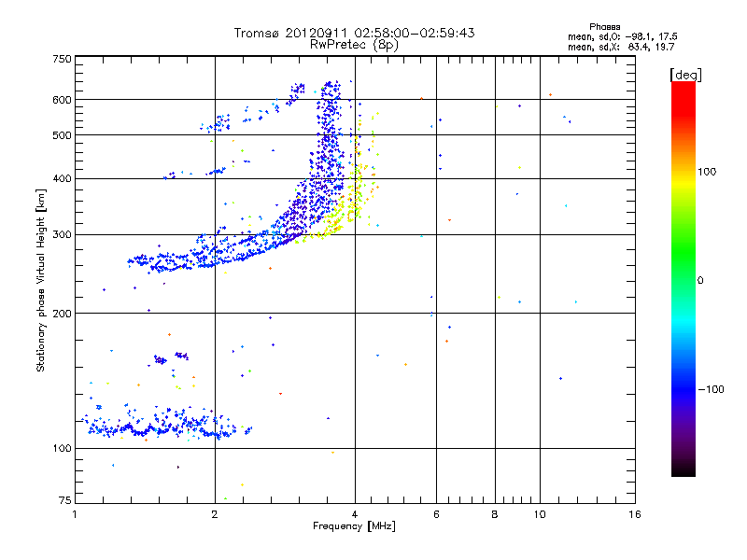Click the 'mean, sd,O: -98.1, 17.5' line
The height and width of the screenshot is (560, 747).
tap(623, 36)
